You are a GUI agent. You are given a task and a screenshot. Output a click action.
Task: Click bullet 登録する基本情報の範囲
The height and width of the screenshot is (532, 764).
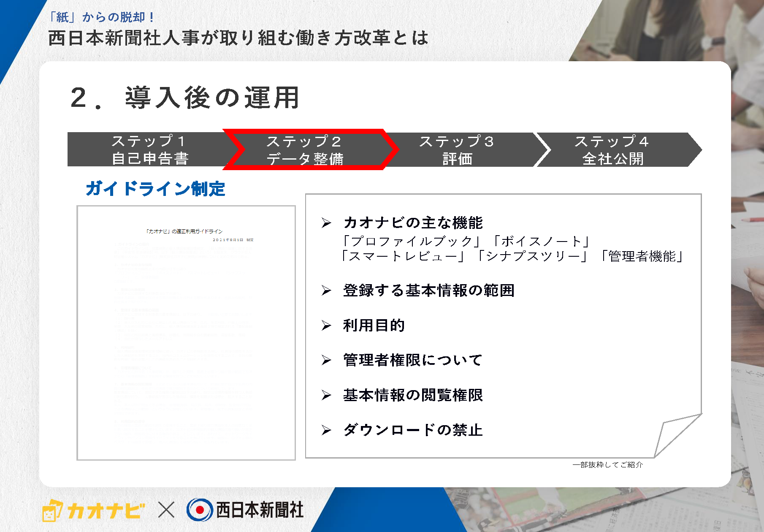[429, 290]
